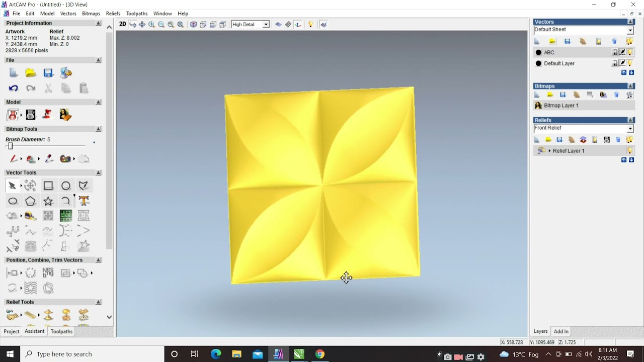Select the Create Circle vector tool

66,186
